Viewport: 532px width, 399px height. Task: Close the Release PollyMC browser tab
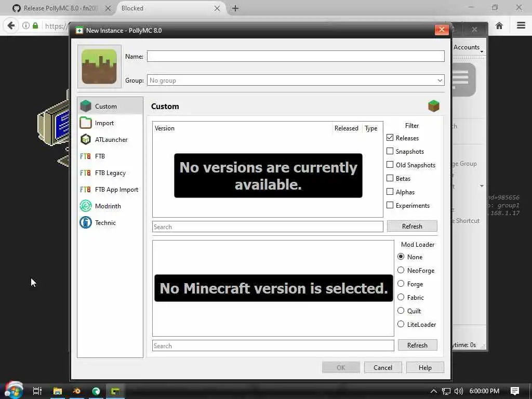(108, 8)
